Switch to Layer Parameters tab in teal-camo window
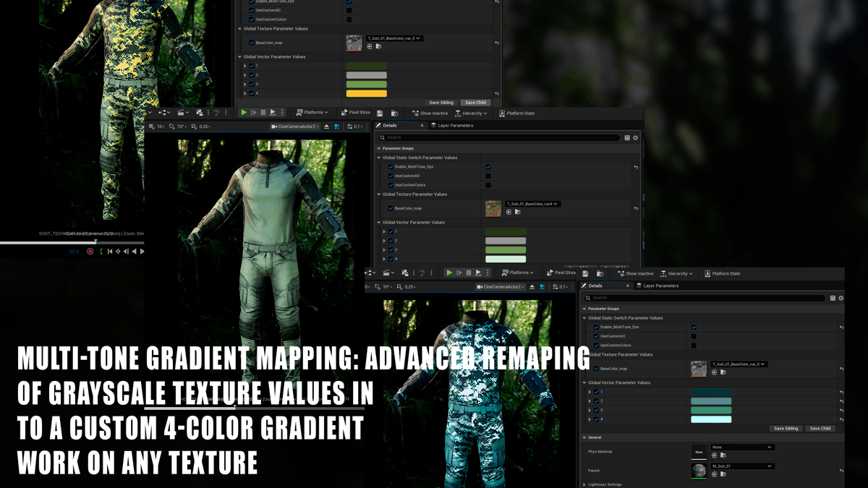Screen dimensions: 868x488 click(658, 286)
